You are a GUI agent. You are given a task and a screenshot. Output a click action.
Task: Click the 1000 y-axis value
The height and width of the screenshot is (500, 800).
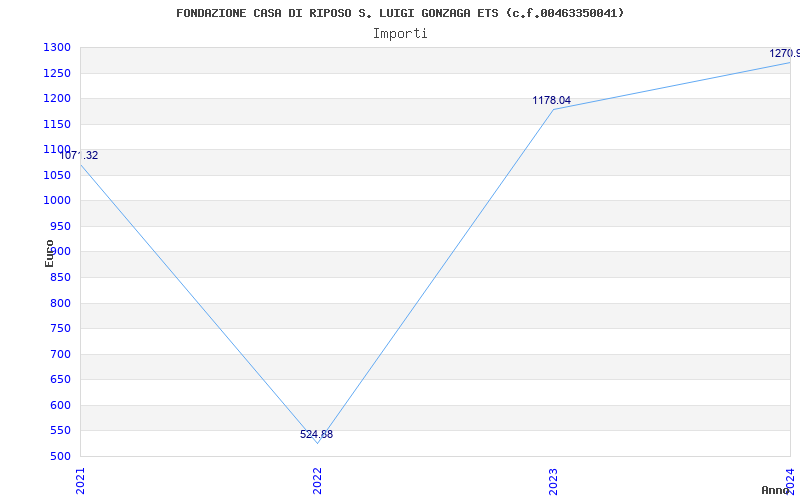(57, 201)
